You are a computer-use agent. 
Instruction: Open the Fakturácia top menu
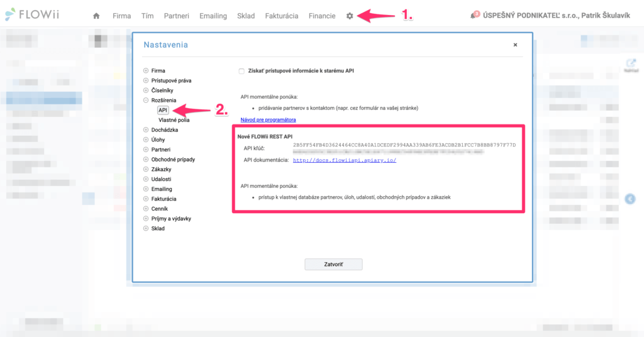click(282, 16)
